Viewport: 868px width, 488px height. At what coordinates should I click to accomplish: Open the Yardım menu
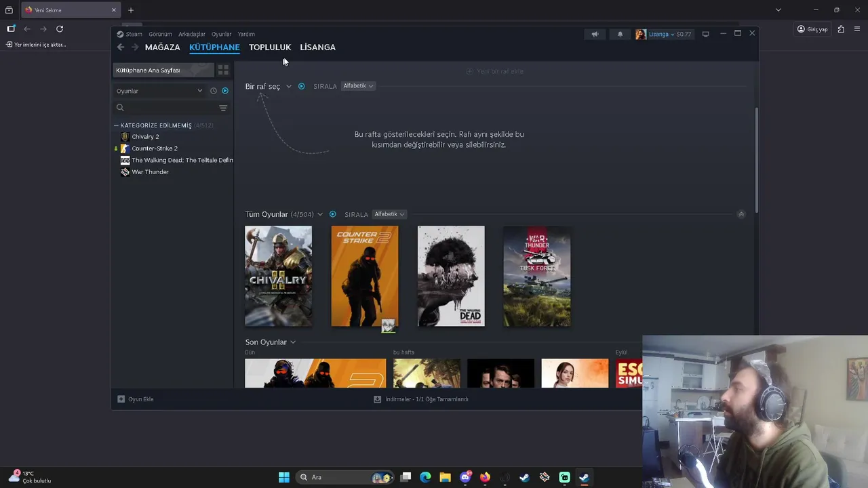point(246,34)
